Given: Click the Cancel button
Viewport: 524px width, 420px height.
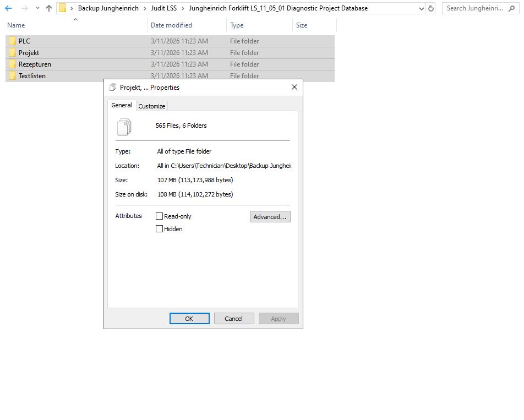Looking at the screenshot, I should pos(234,318).
